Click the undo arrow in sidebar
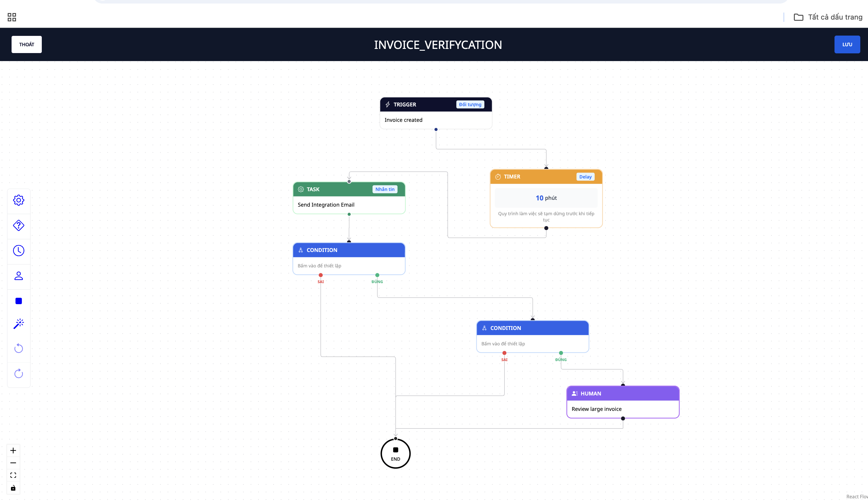 pos(19,348)
